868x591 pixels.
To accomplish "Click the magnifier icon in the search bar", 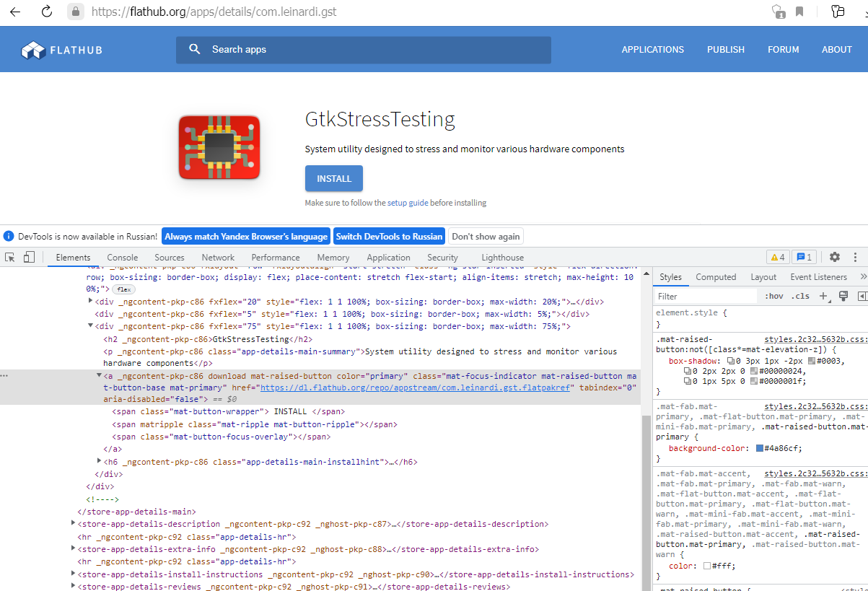I will (x=194, y=49).
